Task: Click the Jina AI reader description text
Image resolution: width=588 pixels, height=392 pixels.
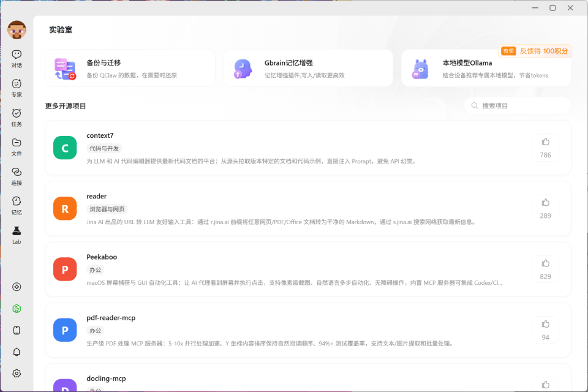Action: click(x=282, y=222)
